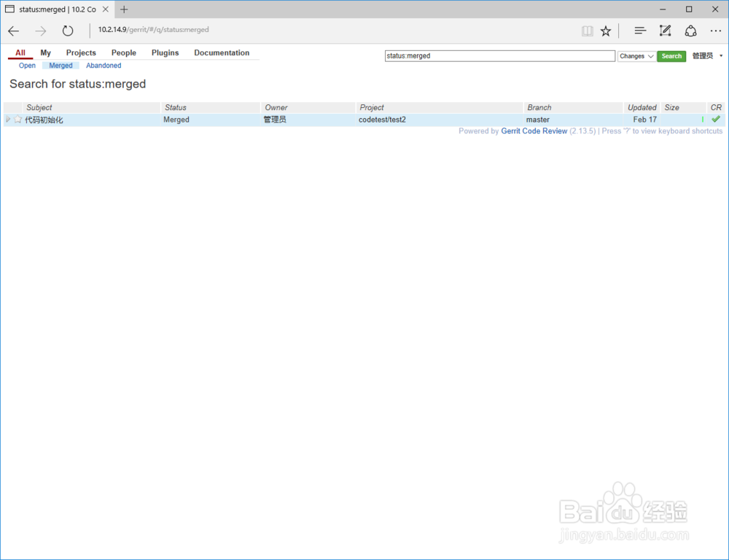Screen dimensions: 729x560
Task: Open the Edge reading view icon
Action: (588, 31)
